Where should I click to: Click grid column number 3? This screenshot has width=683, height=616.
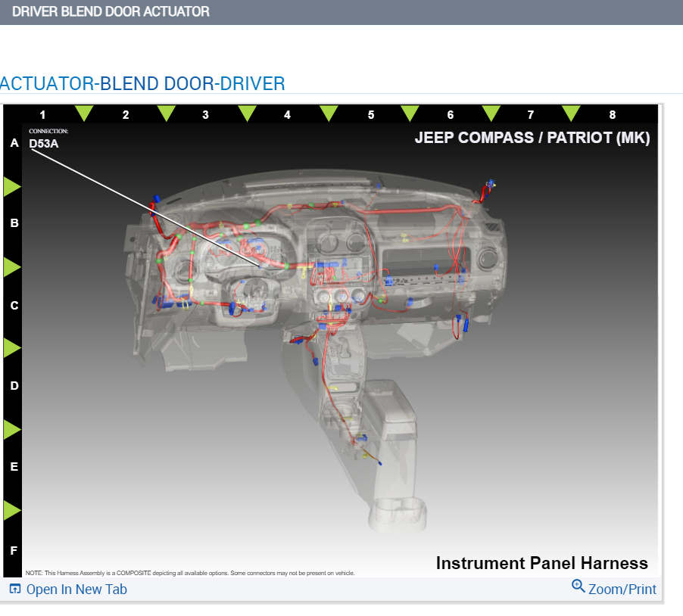[206, 115]
